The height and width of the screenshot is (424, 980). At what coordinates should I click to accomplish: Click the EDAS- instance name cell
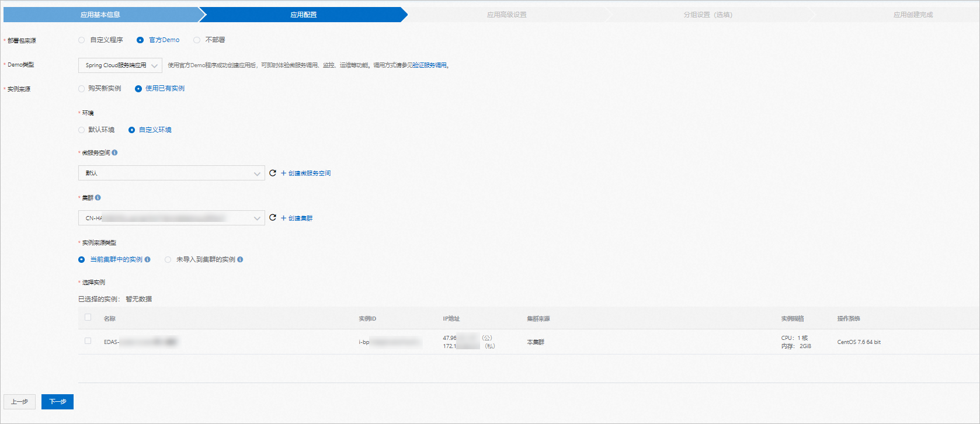[141, 342]
